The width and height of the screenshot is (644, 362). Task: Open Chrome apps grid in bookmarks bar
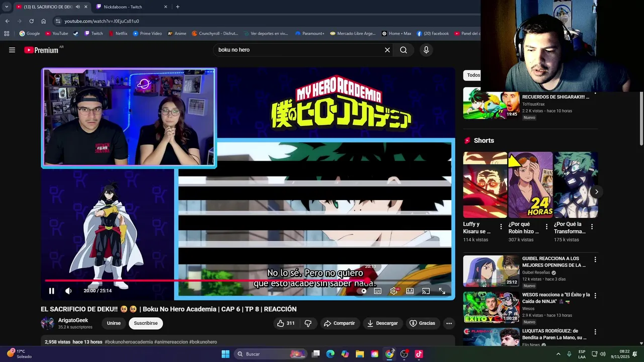[7, 34]
